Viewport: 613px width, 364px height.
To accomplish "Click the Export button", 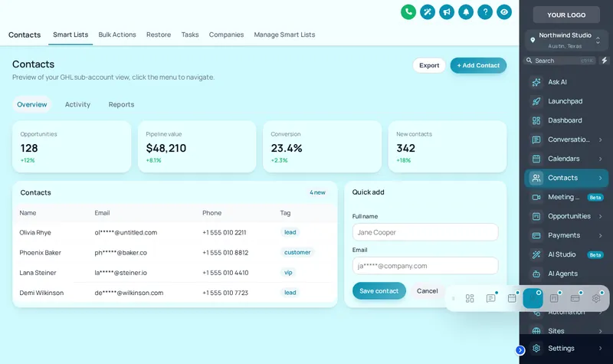I will (x=429, y=65).
